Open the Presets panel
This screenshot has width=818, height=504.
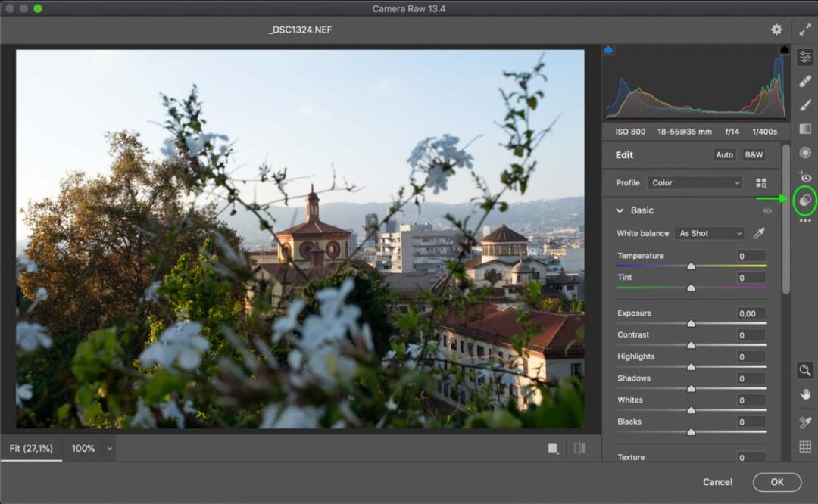coord(805,200)
